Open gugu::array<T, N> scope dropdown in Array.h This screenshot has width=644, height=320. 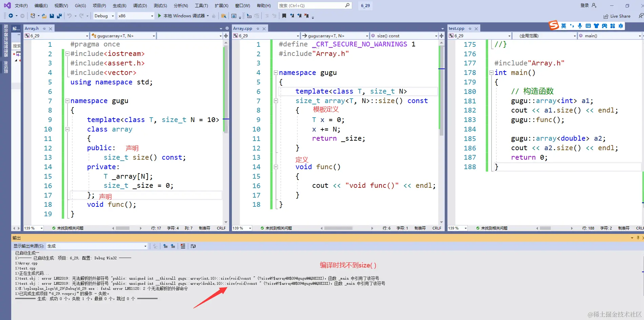tap(123, 36)
